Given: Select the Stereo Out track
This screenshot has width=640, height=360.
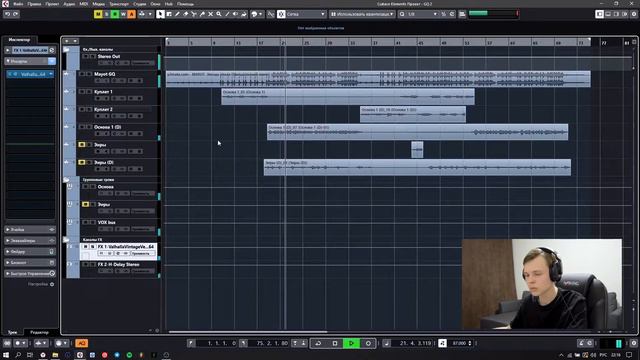Looking at the screenshot, I should [109, 56].
